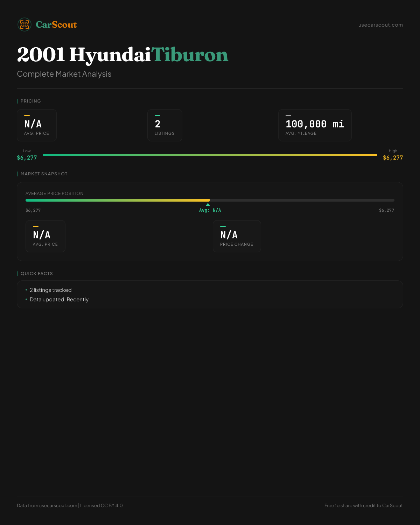Viewport: 420px width, 525px height.
Task: Click the Data updated: Recently fact
Action: pos(59,300)
